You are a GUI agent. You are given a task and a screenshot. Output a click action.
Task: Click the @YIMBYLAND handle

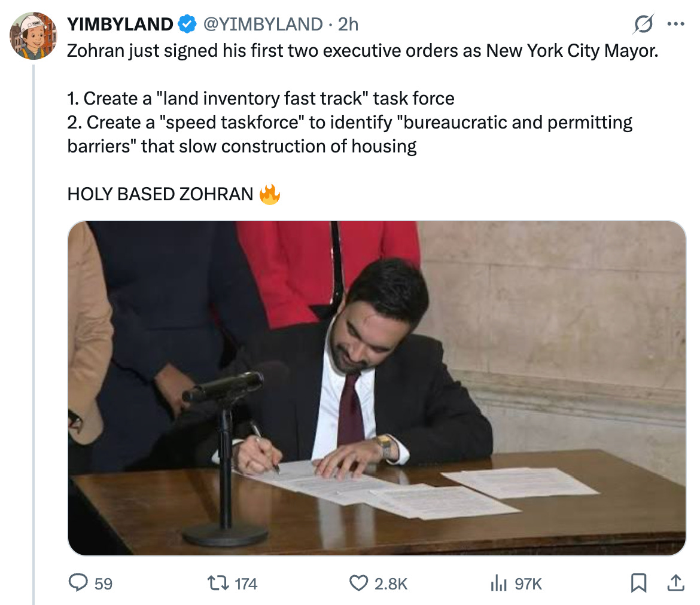point(263,24)
